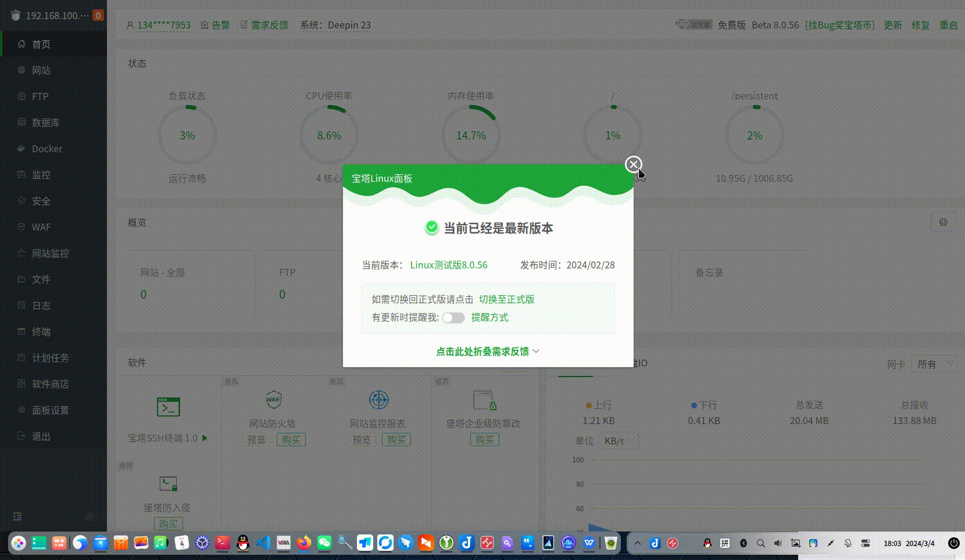Open the music app icon in the dock
Viewport: 965px width, 560px height.
coord(161,543)
